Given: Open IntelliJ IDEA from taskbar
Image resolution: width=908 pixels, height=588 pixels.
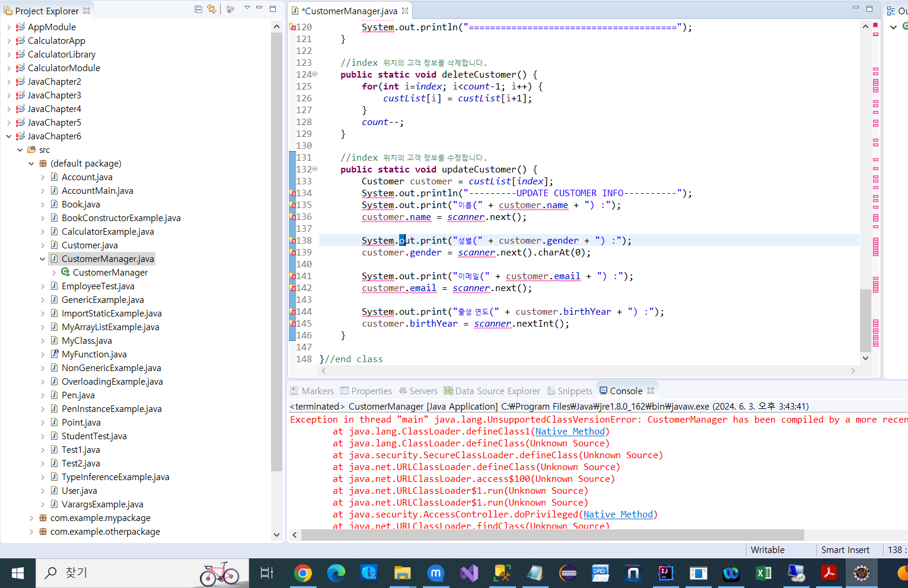Looking at the screenshot, I should coord(665,573).
